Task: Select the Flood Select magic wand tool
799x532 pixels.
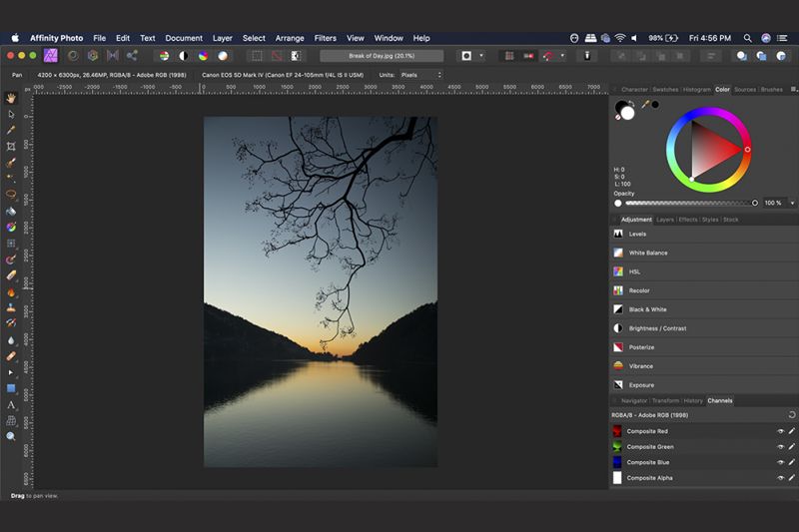Action: [x=11, y=179]
